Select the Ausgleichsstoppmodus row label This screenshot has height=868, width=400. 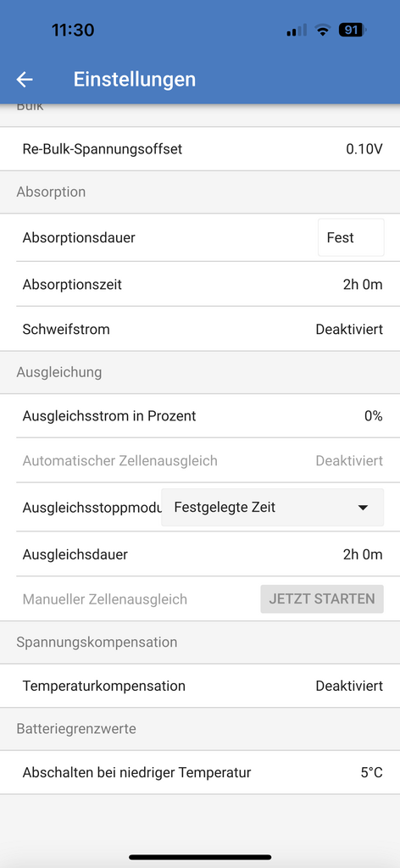click(x=92, y=508)
